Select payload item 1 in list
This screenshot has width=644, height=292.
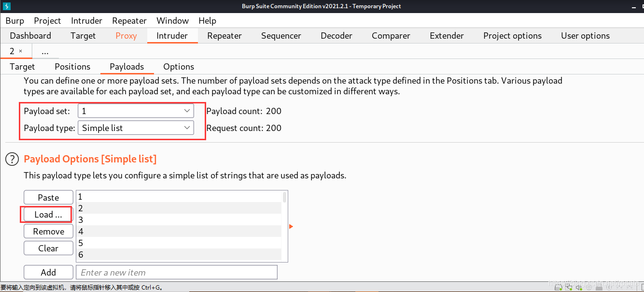point(179,197)
